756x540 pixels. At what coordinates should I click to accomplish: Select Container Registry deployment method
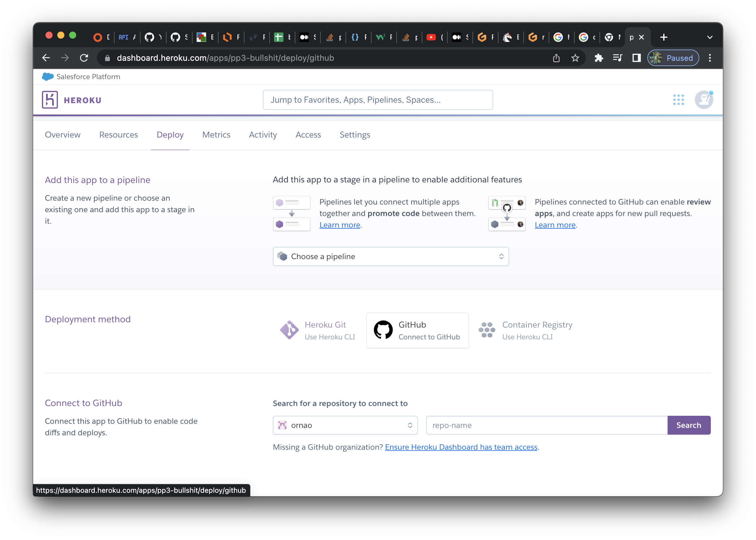coord(526,330)
